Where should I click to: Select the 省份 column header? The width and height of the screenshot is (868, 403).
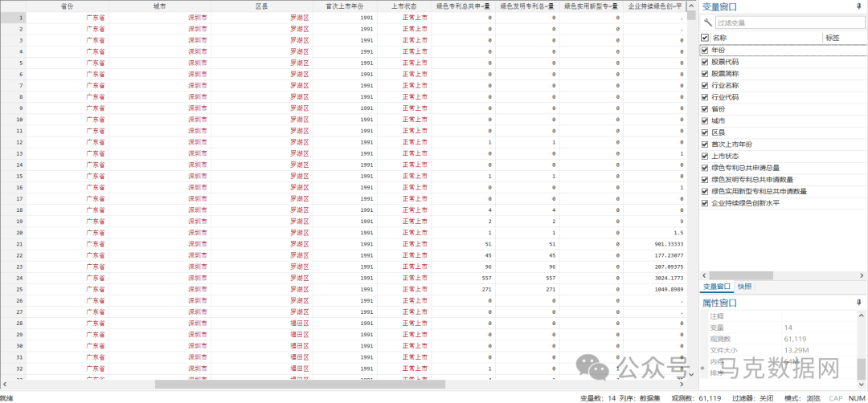[x=67, y=6]
